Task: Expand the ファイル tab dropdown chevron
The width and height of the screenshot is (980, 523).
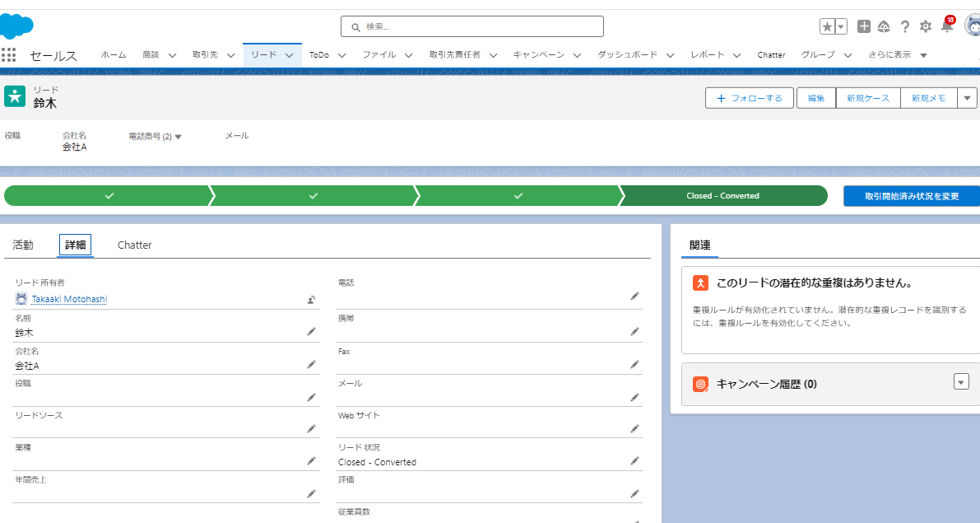Action: point(409,55)
